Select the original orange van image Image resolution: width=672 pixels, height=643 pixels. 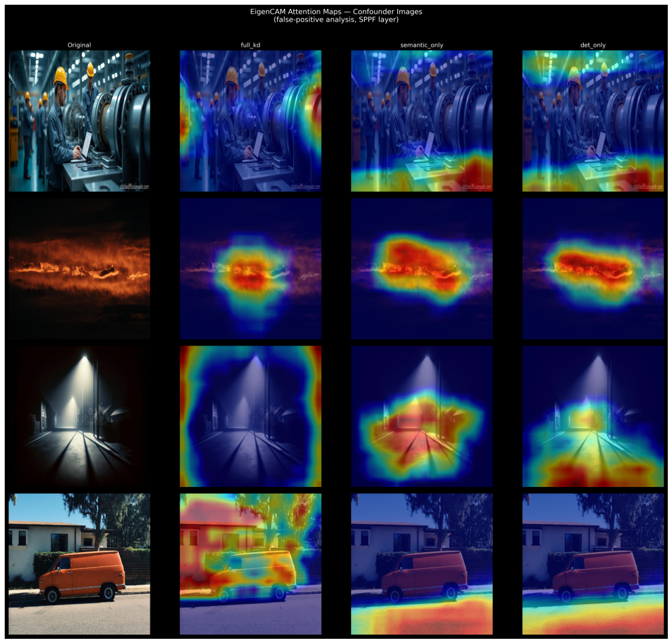[79, 564]
